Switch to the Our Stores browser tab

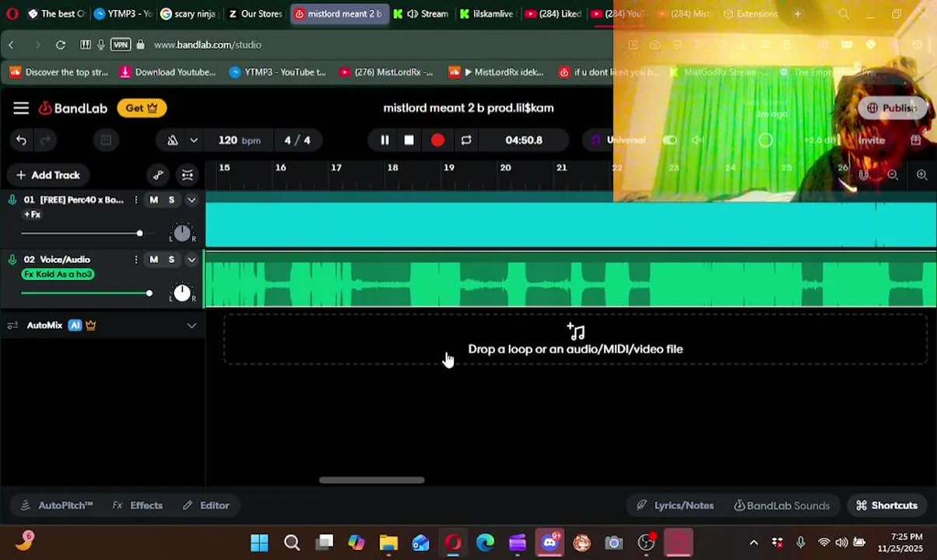point(255,14)
